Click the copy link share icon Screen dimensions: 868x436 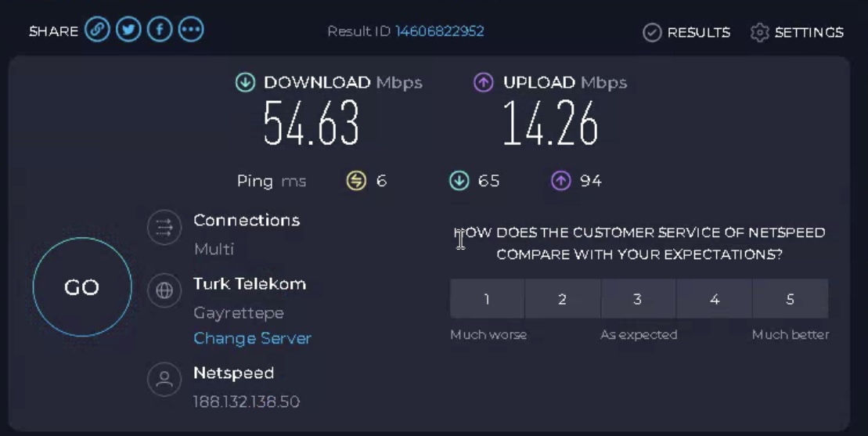pos(97,31)
